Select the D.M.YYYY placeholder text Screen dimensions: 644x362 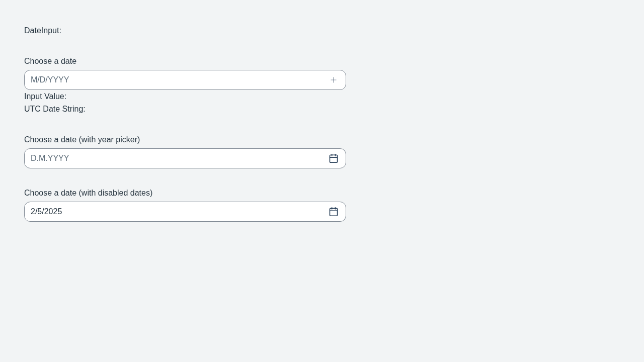pyautogui.click(x=50, y=158)
